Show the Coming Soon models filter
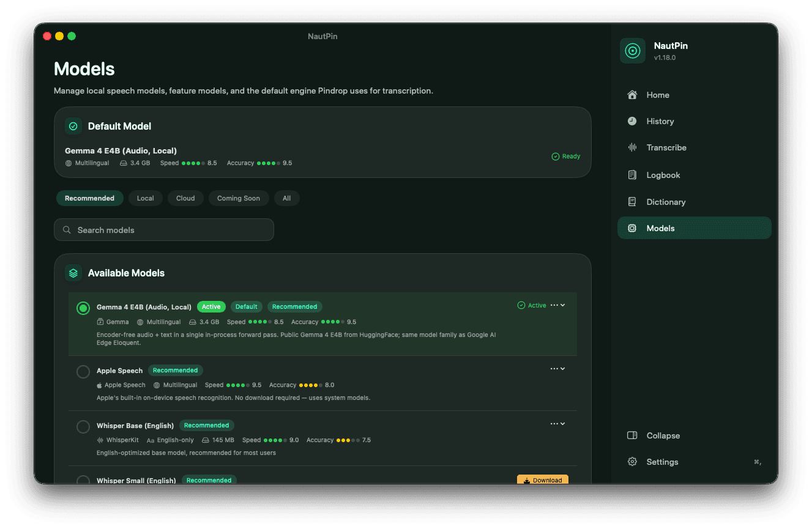Image resolution: width=812 pixels, height=529 pixels. click(239, 198)
